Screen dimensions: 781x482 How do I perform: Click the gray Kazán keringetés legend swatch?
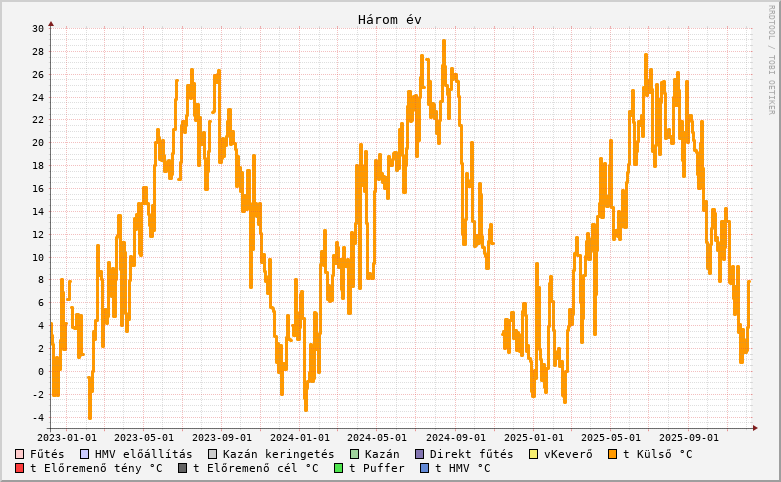pyautogui.click(x=212, y=454)
